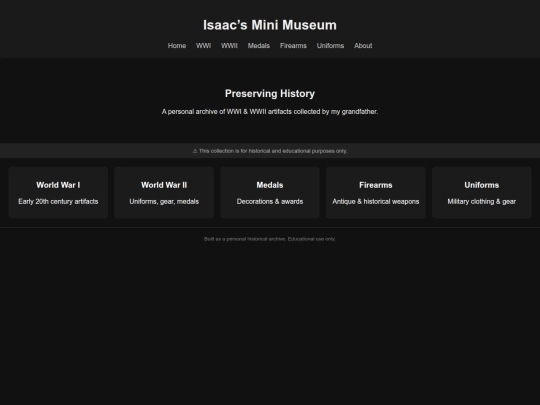Click 'Decorations & awards' text

[270, 201]
